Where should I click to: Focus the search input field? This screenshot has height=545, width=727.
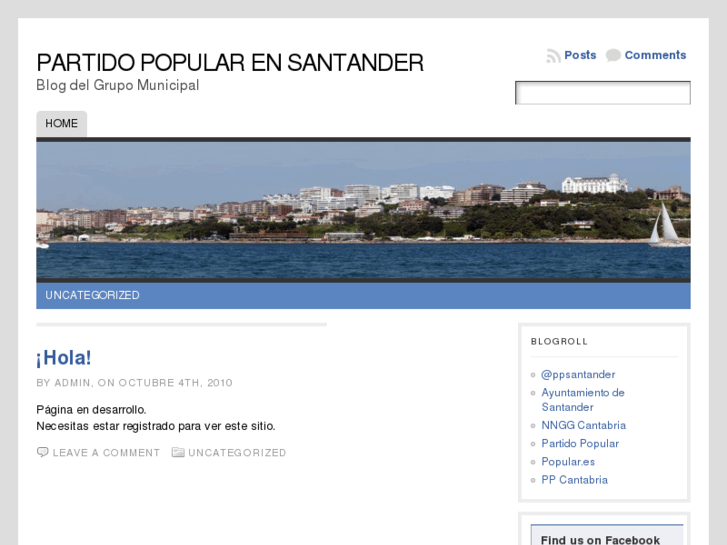pyautogui.click(x=603, y=93)
